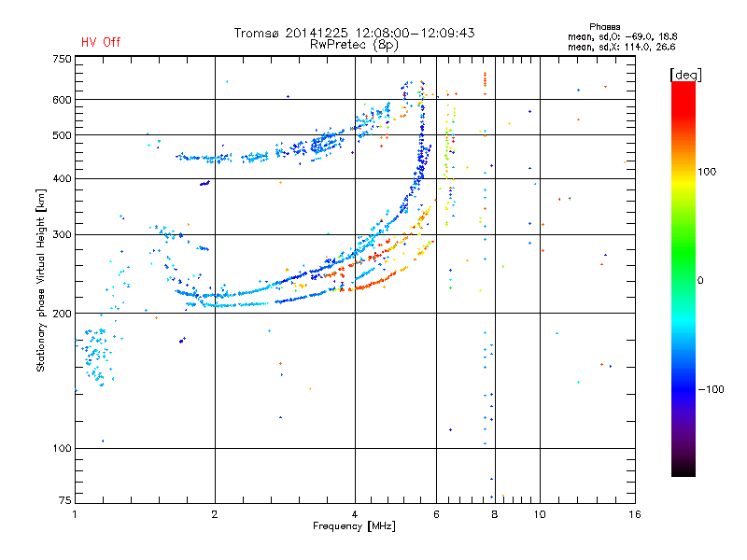Click the phase colorbar gradient

pyautogui.click(x=684, y=278)
